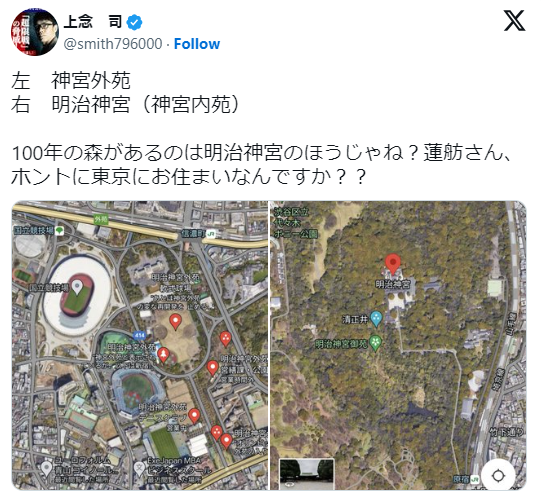The image size is (541, 492).
Task: Click the green 外苑 expressway sign
Action: [x=101, y=219]
